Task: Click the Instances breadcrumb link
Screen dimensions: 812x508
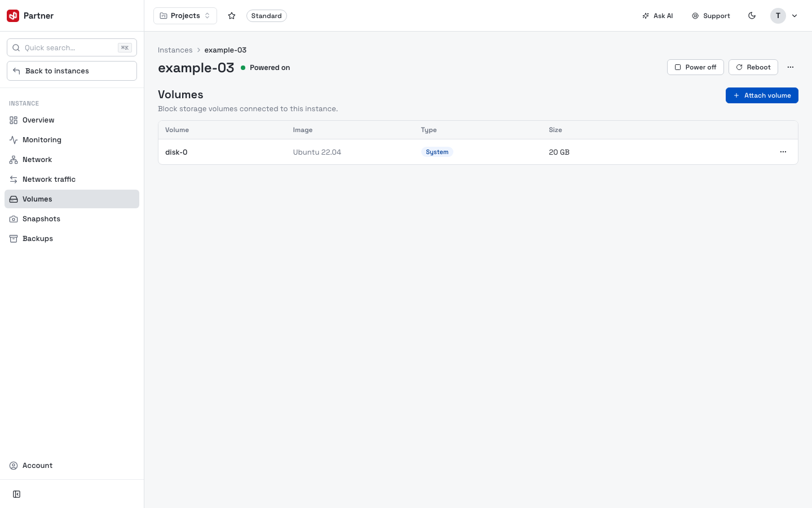Action: tap(175, 50)
